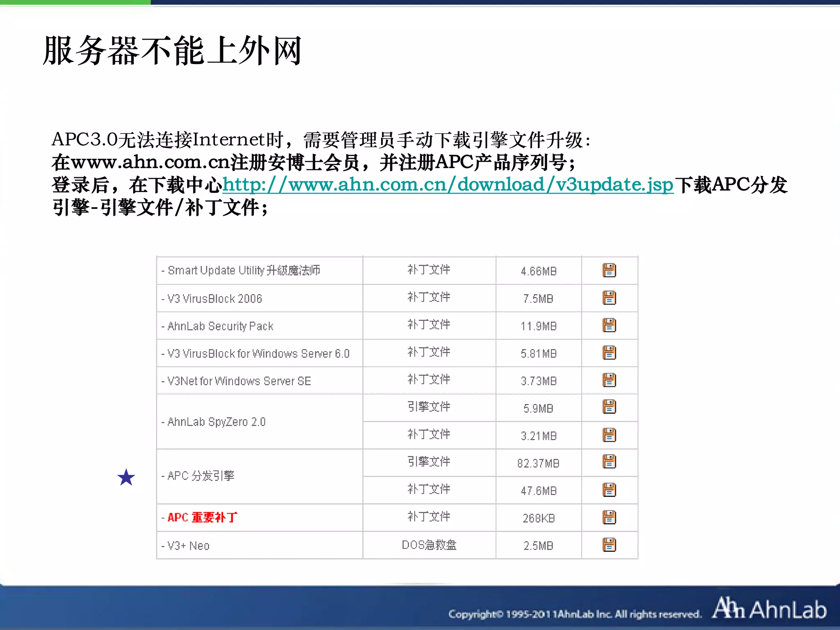The height and width of the screenshot is (630, 840).
Task: Click download icon for V3Net for Windows Server SE
Action: [x=609, y=380]
